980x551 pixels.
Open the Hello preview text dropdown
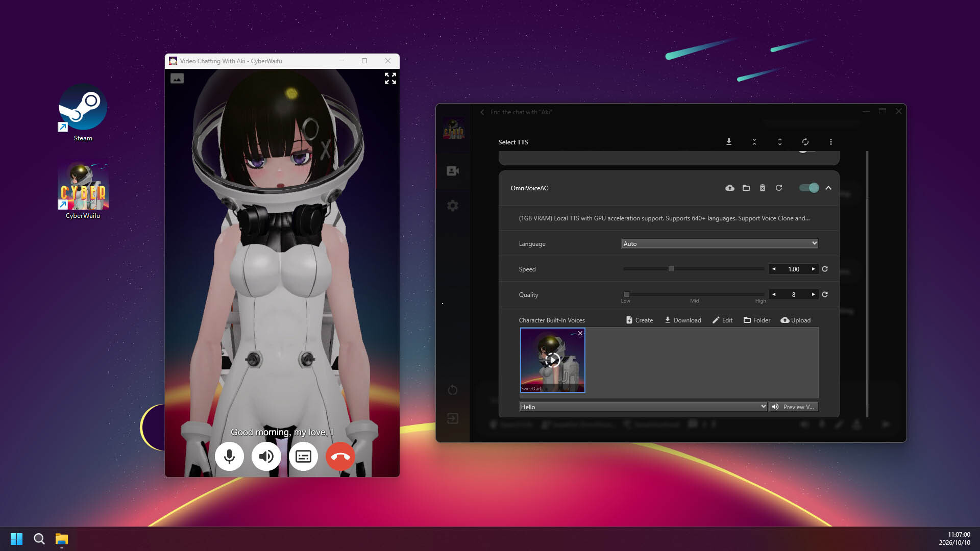tap(643, 407)
